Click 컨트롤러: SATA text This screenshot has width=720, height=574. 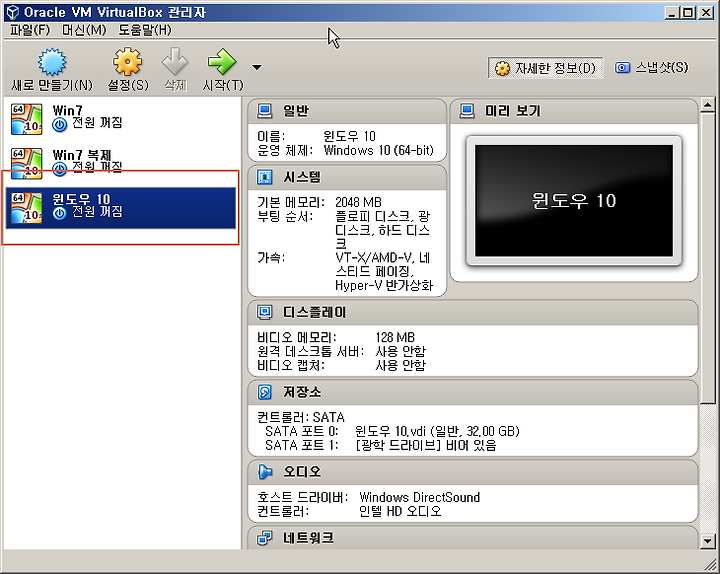tap(301, 417)
